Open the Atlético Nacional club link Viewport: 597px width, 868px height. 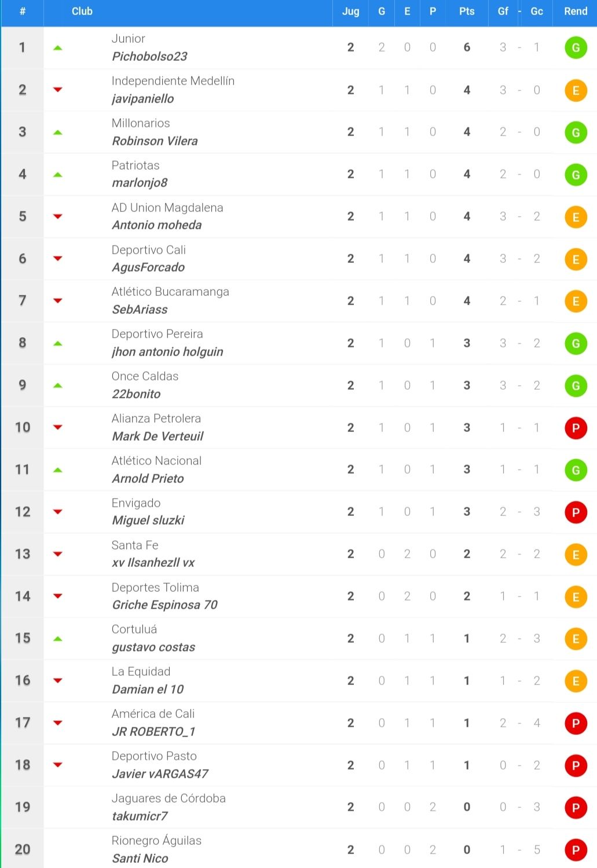pos(156,461)
